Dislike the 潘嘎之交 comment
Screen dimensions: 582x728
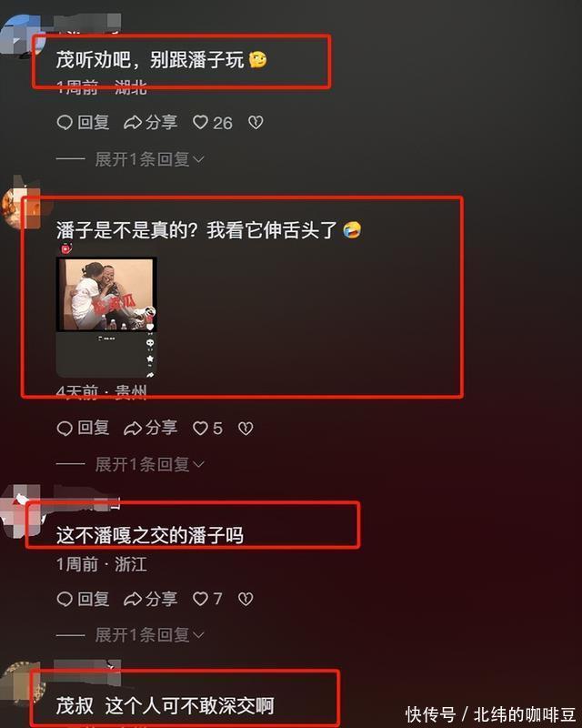tap(246, 599)
